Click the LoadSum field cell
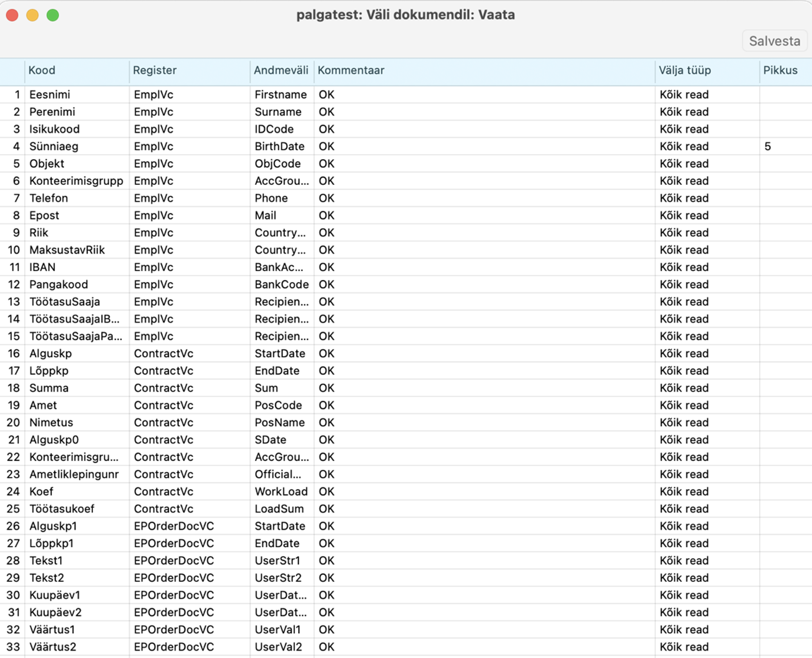Screen dimensions: 812x658 pyautogui.click(x=282, y=509)
